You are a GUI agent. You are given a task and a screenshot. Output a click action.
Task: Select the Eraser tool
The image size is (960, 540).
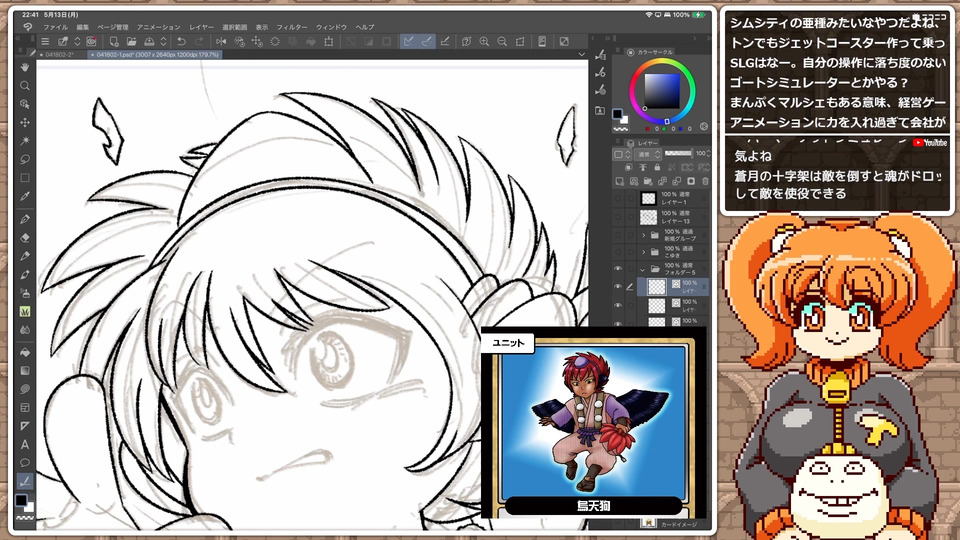point(24,238)
